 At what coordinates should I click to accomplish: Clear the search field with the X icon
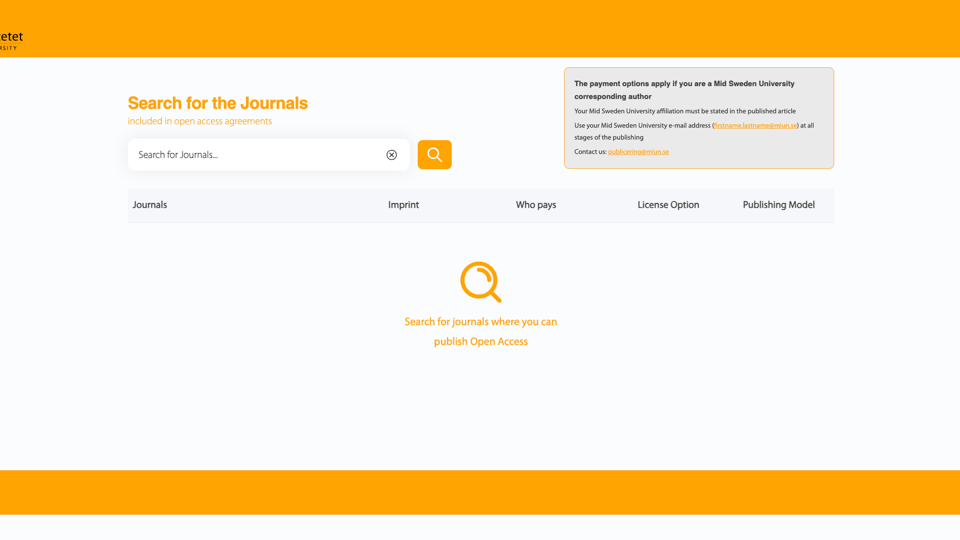(x=391, y=155)
